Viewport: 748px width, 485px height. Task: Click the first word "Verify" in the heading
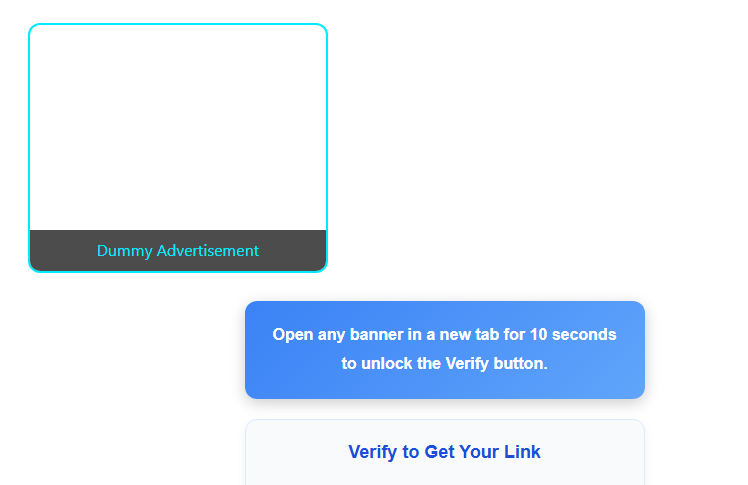(373, 452)
